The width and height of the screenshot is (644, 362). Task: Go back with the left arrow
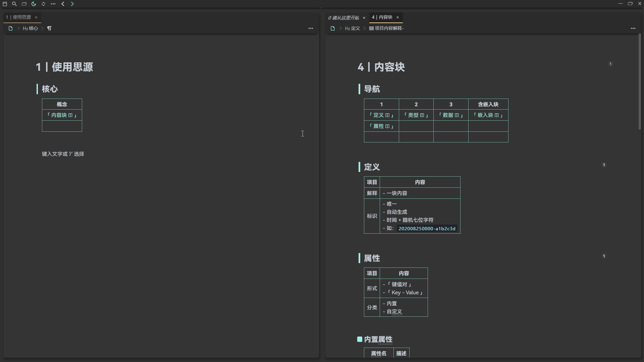click(x=63, y=4)
